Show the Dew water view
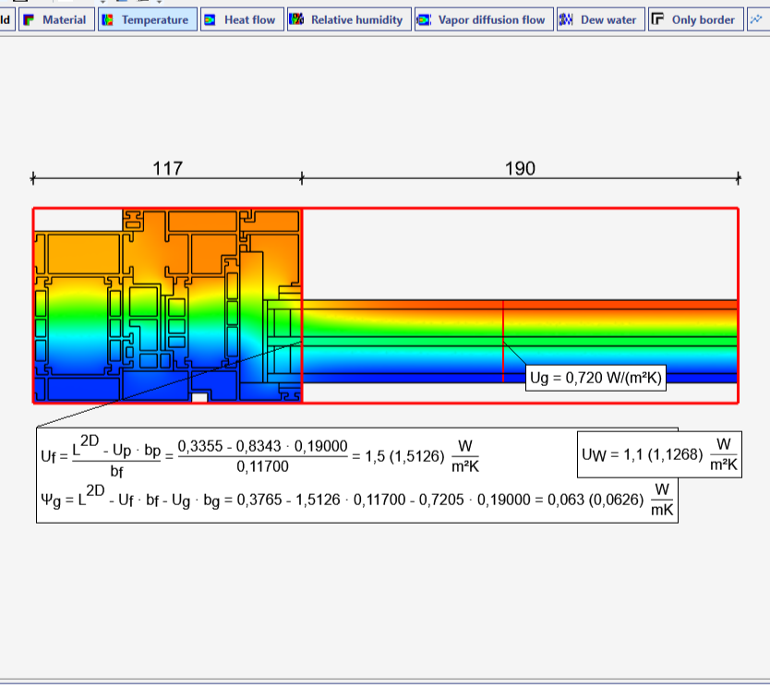This screenshot has width=770, height=700. tap(600, 19)
